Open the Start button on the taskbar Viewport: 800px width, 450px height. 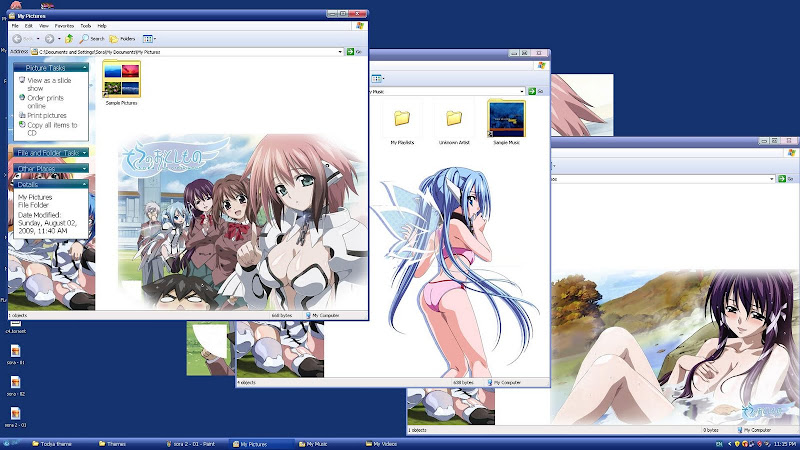11,444
